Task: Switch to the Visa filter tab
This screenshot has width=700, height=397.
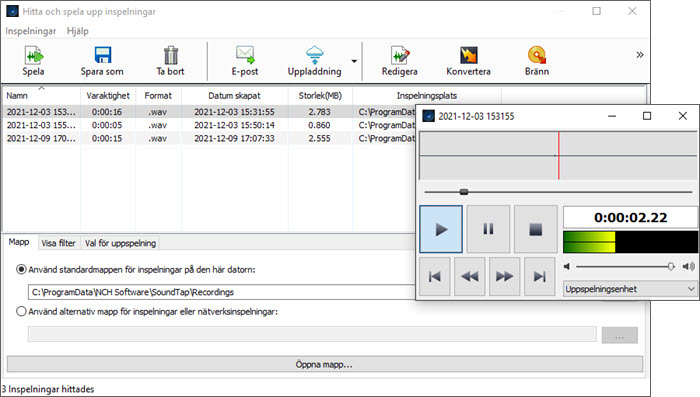Action: pos(58,243)
